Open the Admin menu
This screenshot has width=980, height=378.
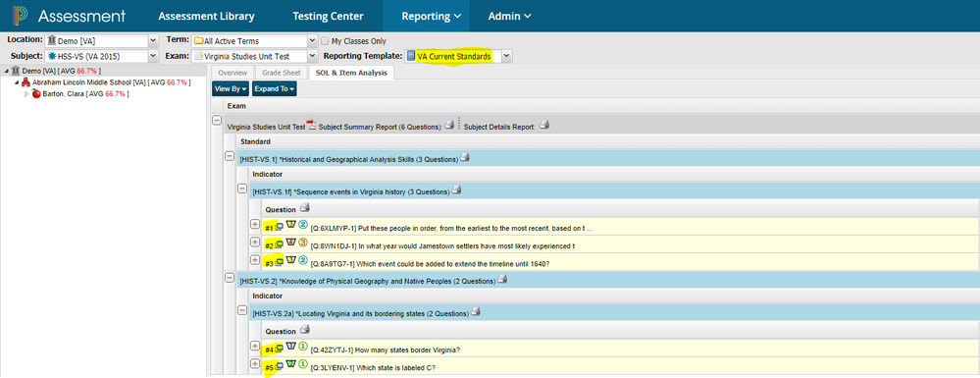click(x=509, y=17)
